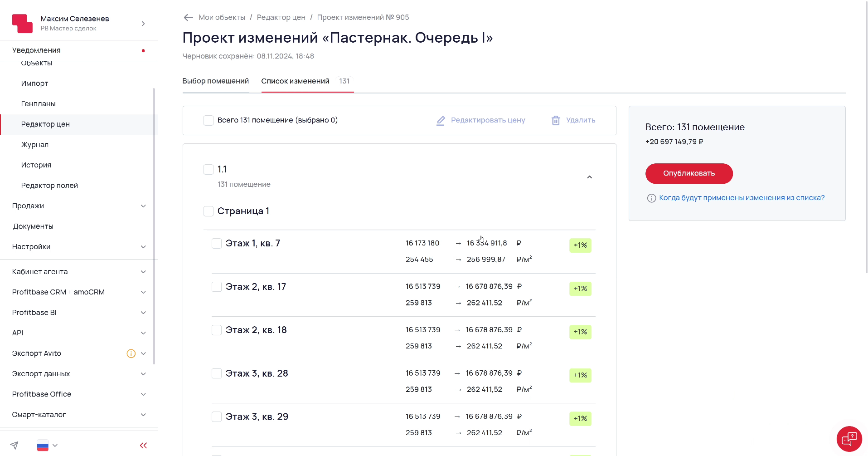This screenshot has height=456, width=868.
Task: Open language dropdown arrow beside flag
Action: (55, 446)
